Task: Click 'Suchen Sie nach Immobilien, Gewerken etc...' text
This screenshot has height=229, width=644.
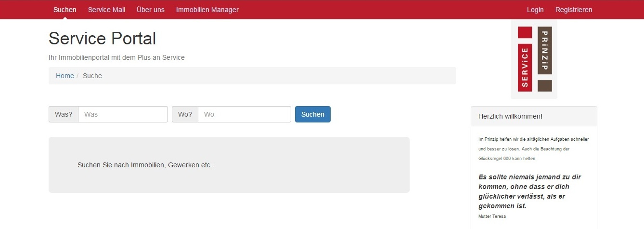Action: [147, 165]
